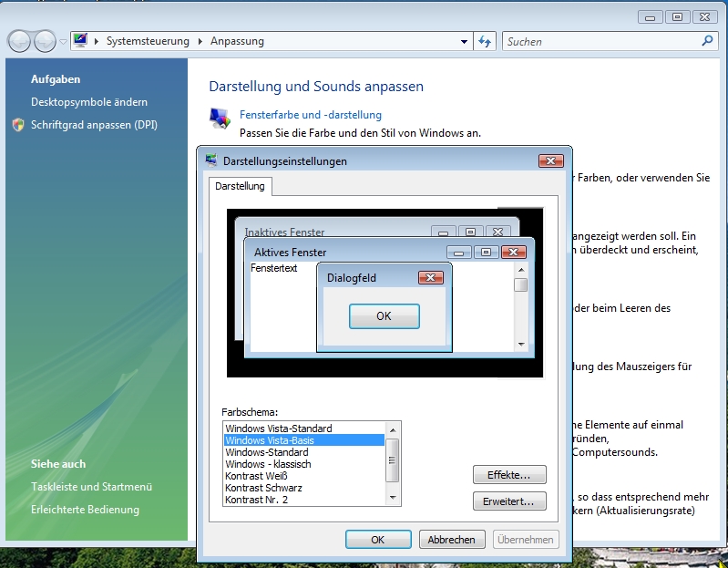Click the Darstellungseinstellungen dialog title icon

click(x=211, y=160)
